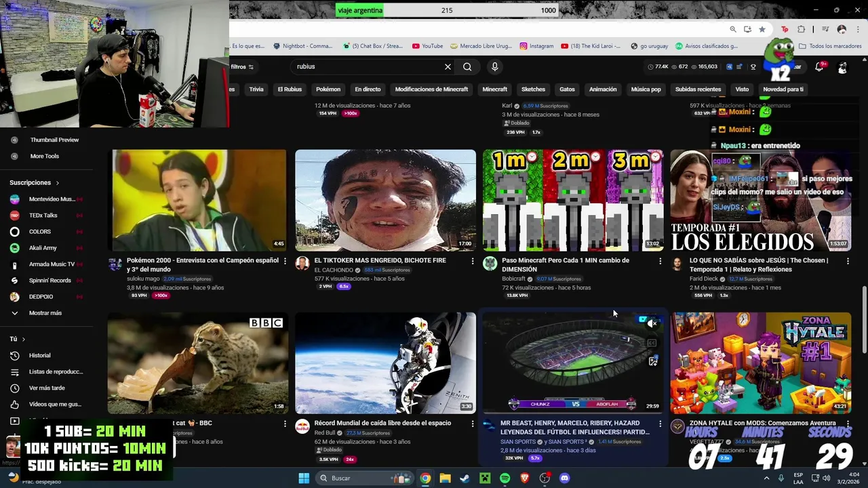The height and width of the screenshot is (488, 868).
Task: Open More Tools in sidebar
Action: point(44,156)
